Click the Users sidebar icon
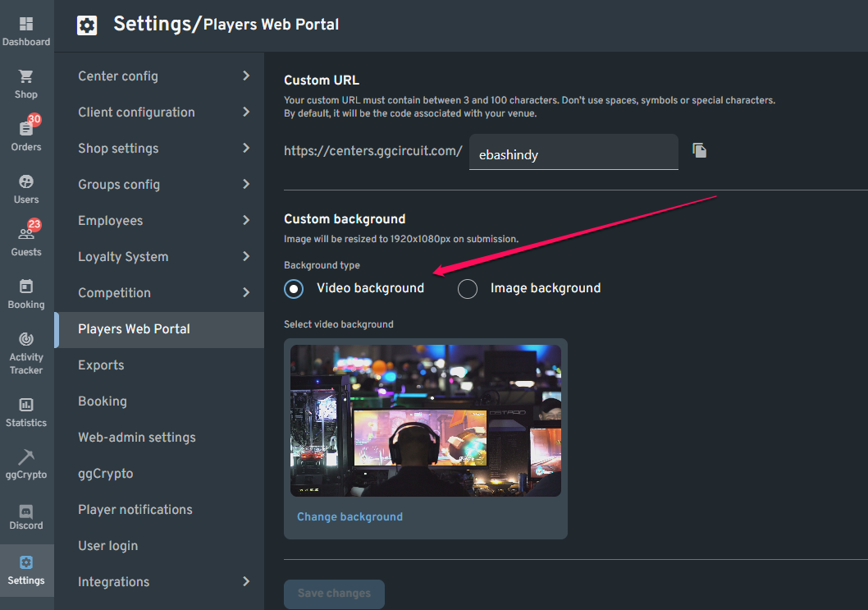Viewport: 868px width, 610px height. (25, 186)
